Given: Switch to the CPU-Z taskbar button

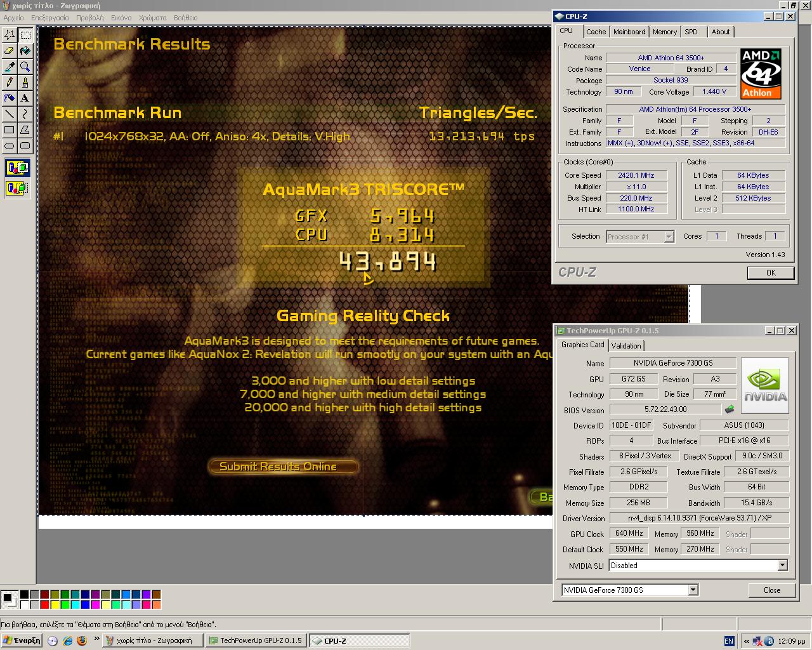Looking at the screenshot, I should click(359, 641).
